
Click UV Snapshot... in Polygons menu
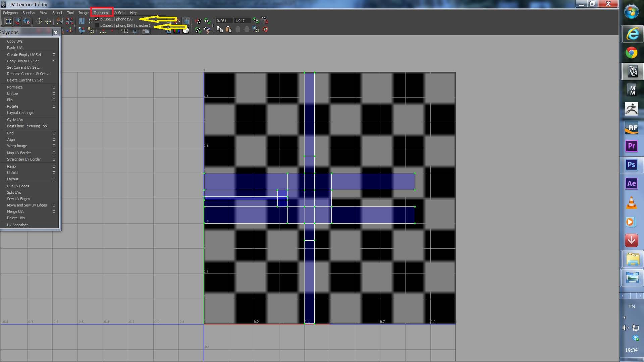(19, 225)
